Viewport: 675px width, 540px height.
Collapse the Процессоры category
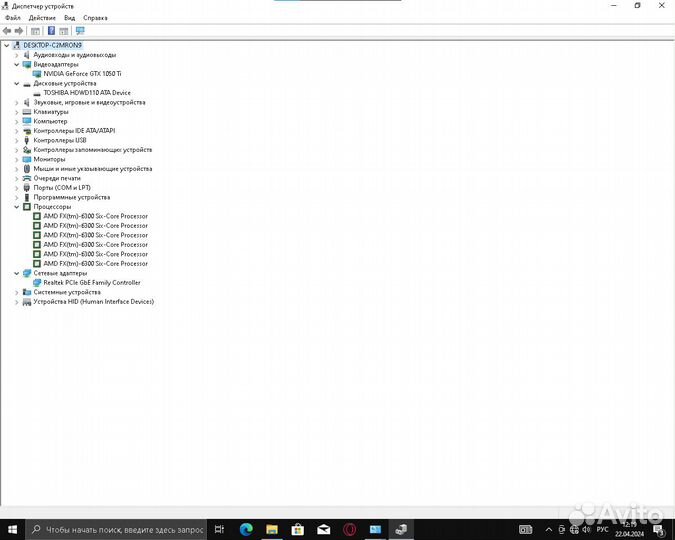(x=16, y=207)
